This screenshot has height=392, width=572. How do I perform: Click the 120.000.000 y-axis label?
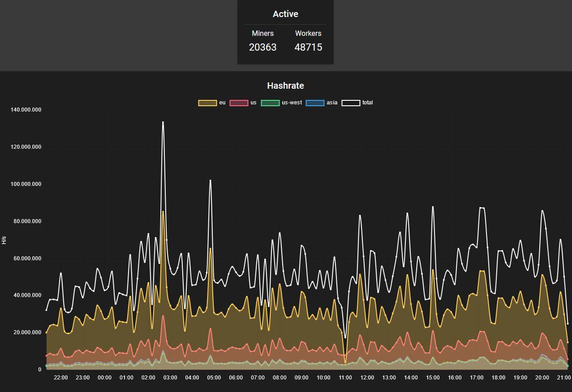coord(26,147)
